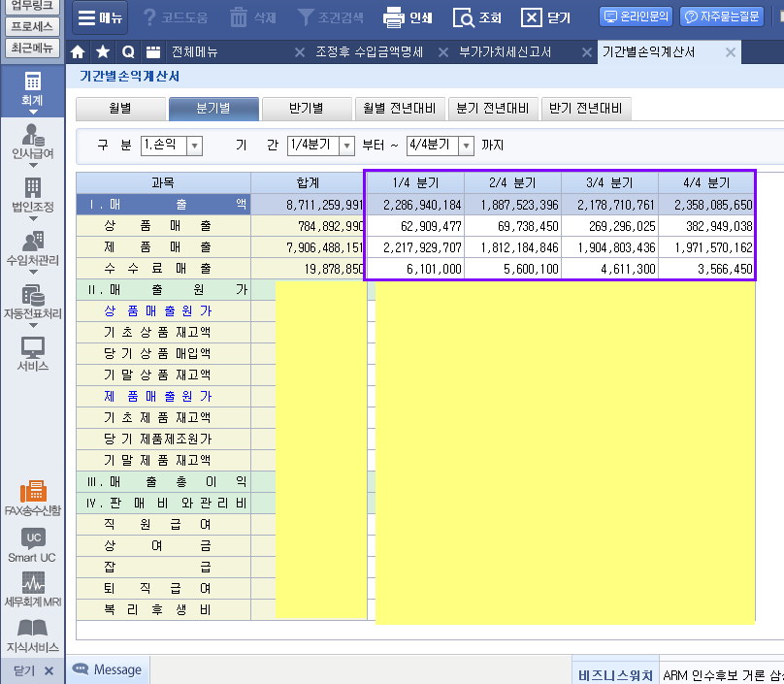Open the 수임처관리 client management module
This screenshot has height=684, width=784.
(32, 248)
